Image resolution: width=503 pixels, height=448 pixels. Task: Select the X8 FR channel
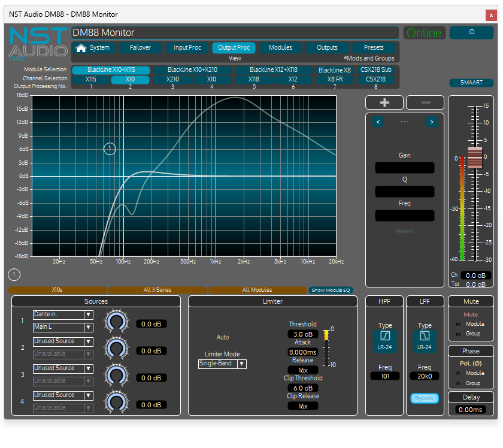(335, 80)
